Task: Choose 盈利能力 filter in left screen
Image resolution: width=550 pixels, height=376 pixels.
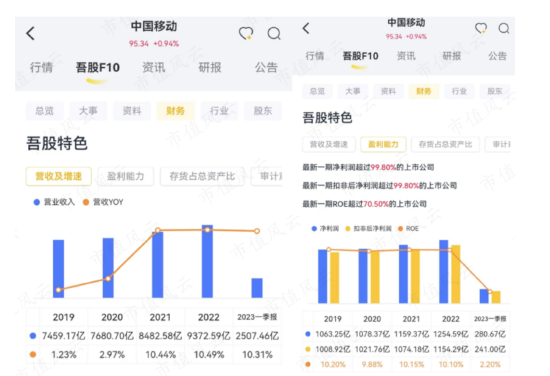Action: click(x=126, y=176)
